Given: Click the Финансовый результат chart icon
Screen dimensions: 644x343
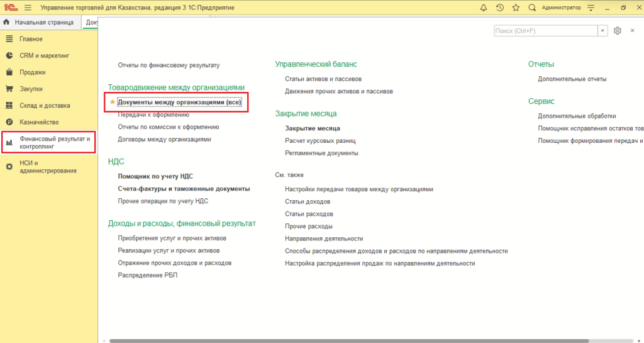Looking at the screenshot, I should point(9,143).
